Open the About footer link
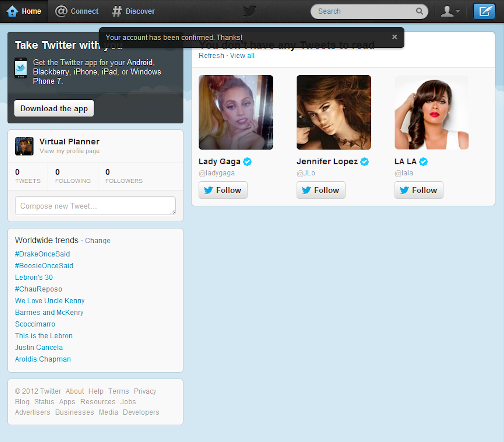Screen dimensions: 504x442 [75, 391]
